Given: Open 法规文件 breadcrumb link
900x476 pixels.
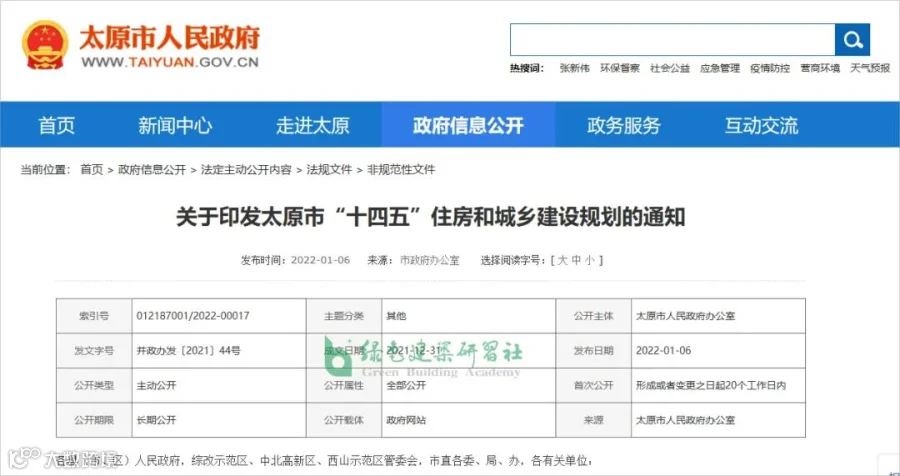Looking at the screenshot, I should pyautogui.click(x=329, y=169).
